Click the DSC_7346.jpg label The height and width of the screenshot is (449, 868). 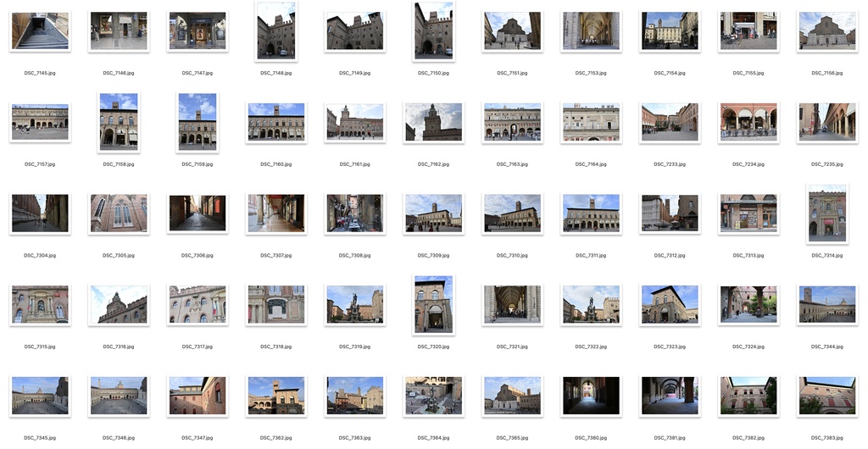(x=119, y=438)
